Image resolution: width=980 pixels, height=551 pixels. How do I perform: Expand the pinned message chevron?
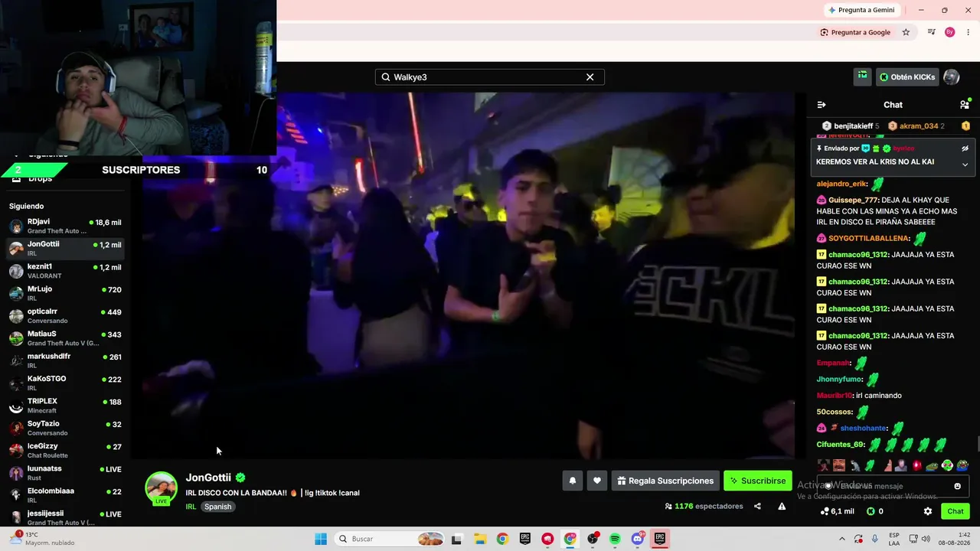pos(965,165)
